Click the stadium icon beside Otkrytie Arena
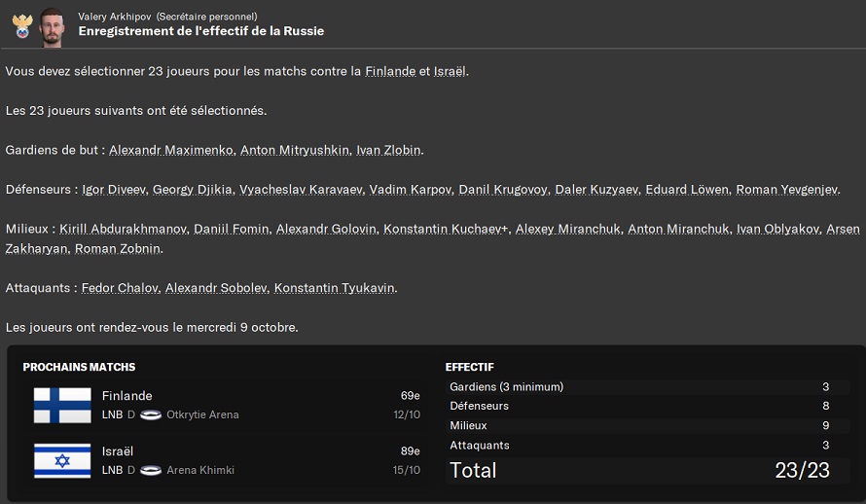866x504 pixels. pyautogui.click(x=151, y=414)
